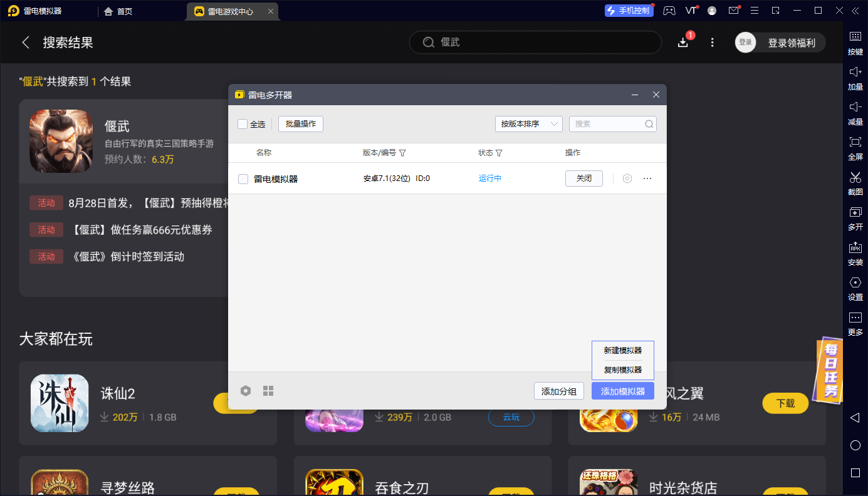This screenshot has width=868, height=496.
Task: Click the 手机控制 phone control button
Action: click(629, 11)
